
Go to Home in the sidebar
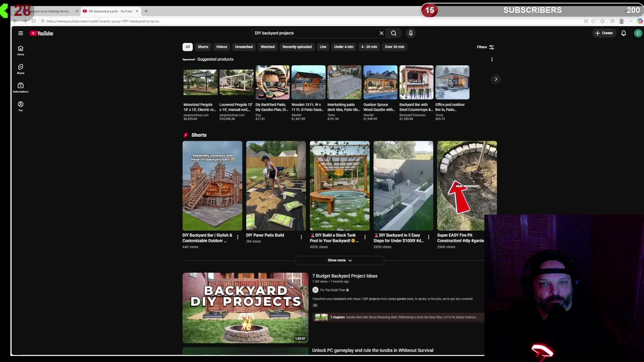tap(21, 50)
